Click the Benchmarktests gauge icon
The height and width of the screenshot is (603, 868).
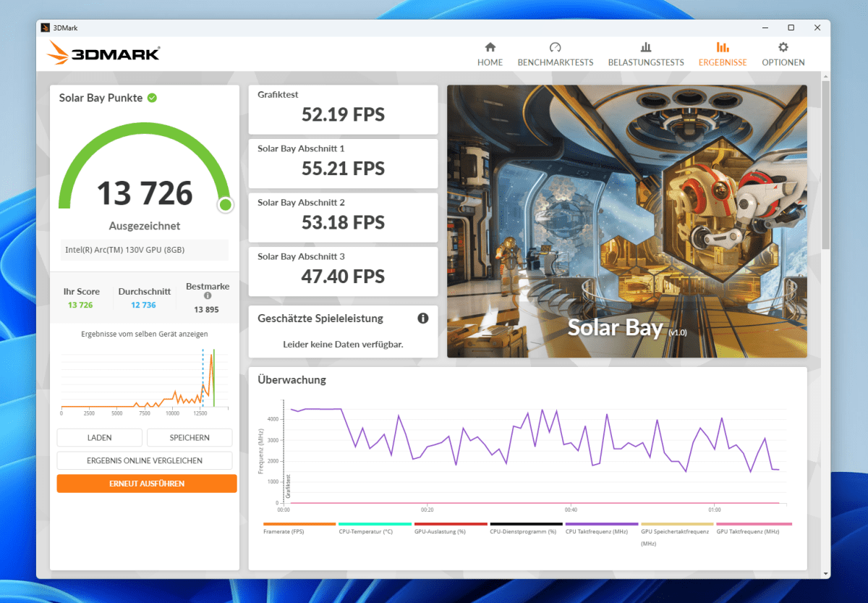(x=555, y=47)
